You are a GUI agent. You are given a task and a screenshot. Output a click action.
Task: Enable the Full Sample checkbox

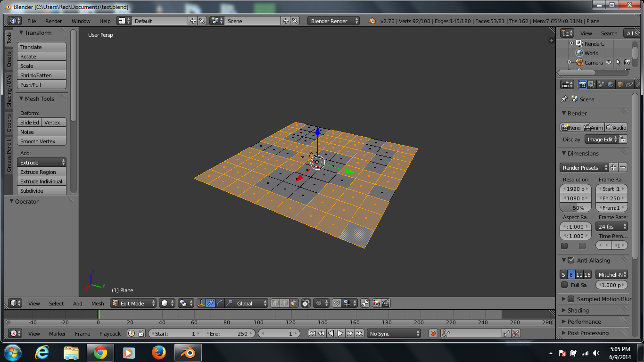[x=564, y=285]
